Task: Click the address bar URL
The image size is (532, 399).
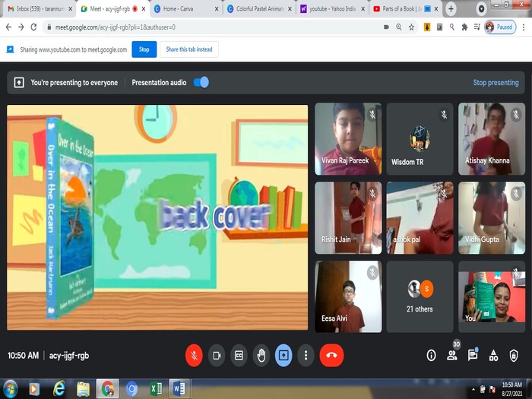Action: (x=116, y=27)
